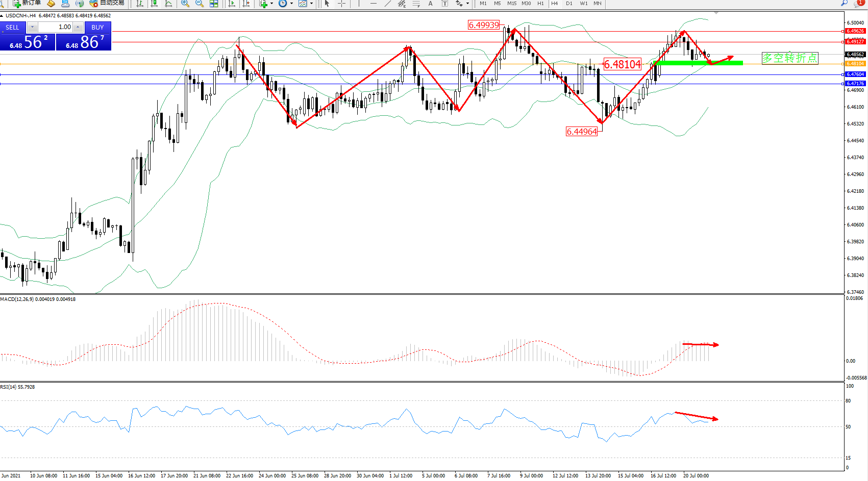Image resolution: width=868 pixels, height=481 pixels.
Task: Open the chat notifications icon
Action: pyautogui.click(x=858, y=4)
